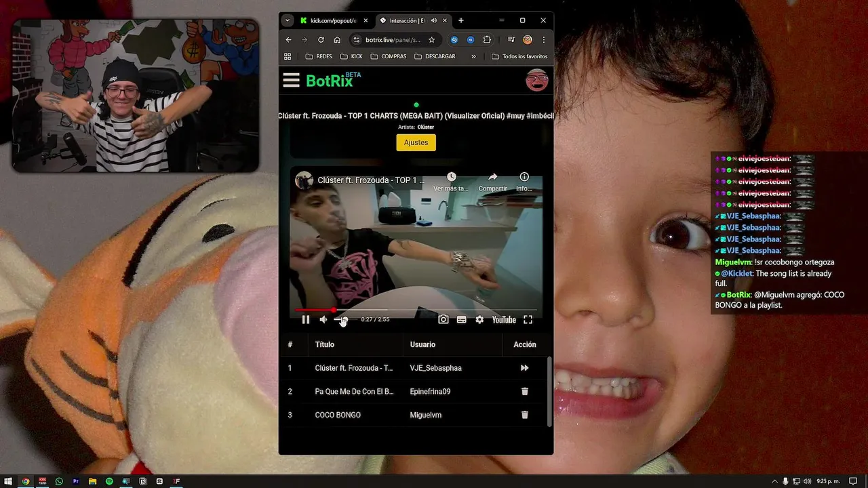The image size is (868, 488).
Task: Select the Interacción BotRix tab
Action: click(x=408, y=20)
